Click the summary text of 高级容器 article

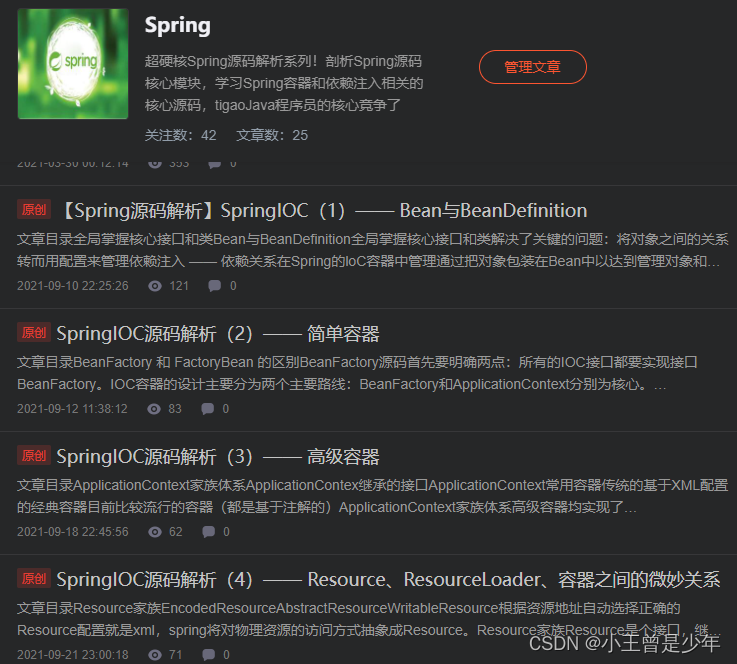coord(372,496)
